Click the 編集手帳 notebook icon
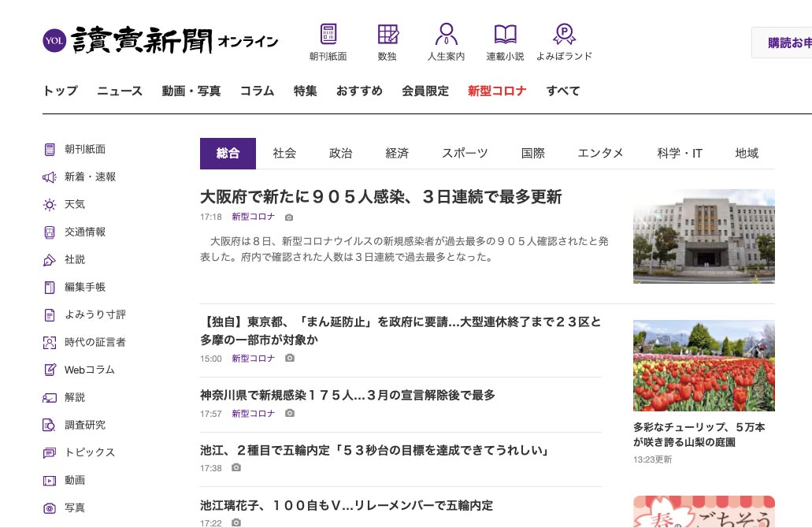 tap(50, 287)
